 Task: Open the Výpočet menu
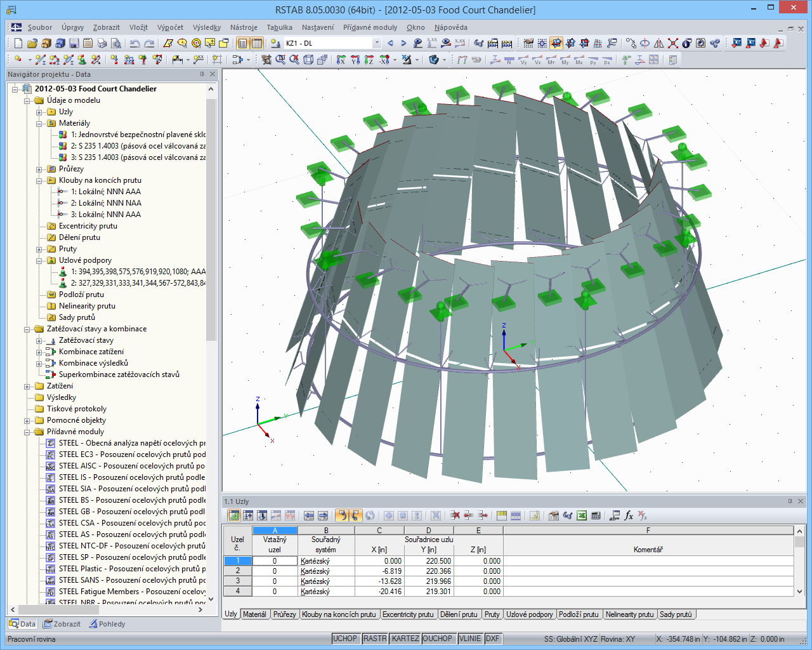click(x=170, y=27)
